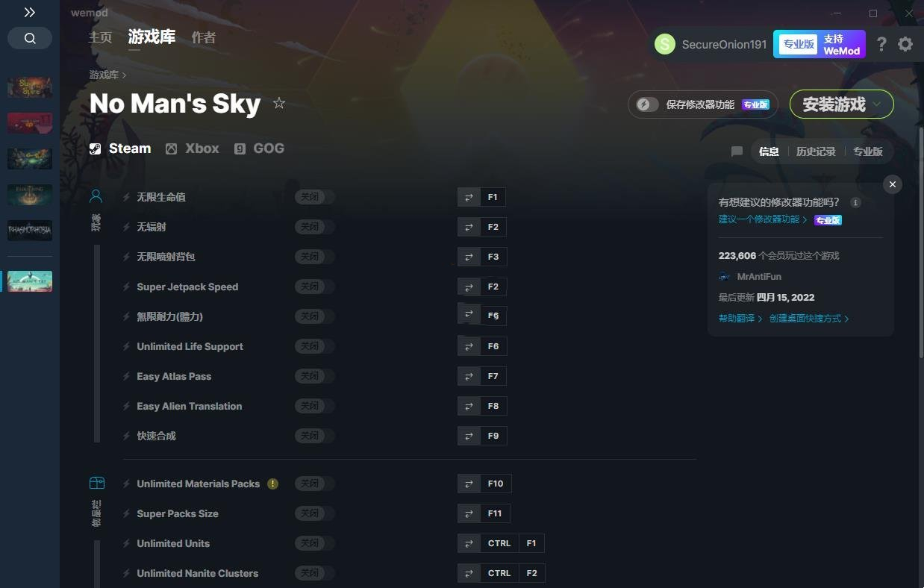Open the 专业版 panel tab
924x588 pixels.
868,151
